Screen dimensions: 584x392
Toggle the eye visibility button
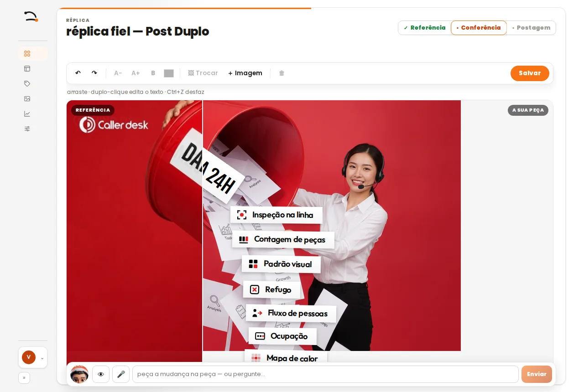click(x=101, y=374)
